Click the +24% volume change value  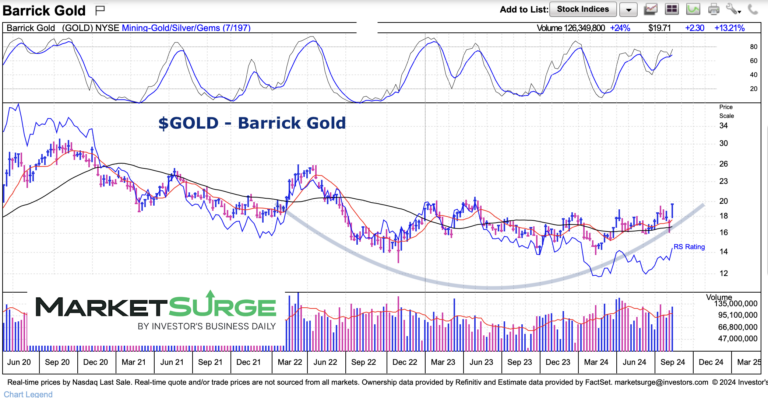pyautogui.click(x=620, y=28)
